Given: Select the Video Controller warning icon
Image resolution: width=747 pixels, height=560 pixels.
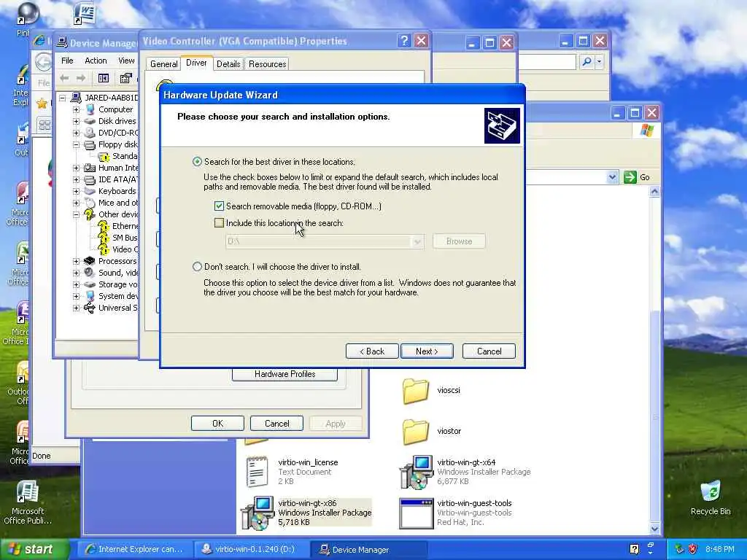Looking at the screenshot, I should [104, 249].
